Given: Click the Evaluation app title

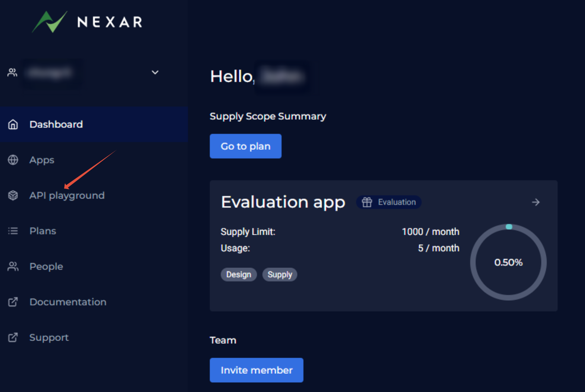Looking at the screenshot, I should [x=283, y=202].
